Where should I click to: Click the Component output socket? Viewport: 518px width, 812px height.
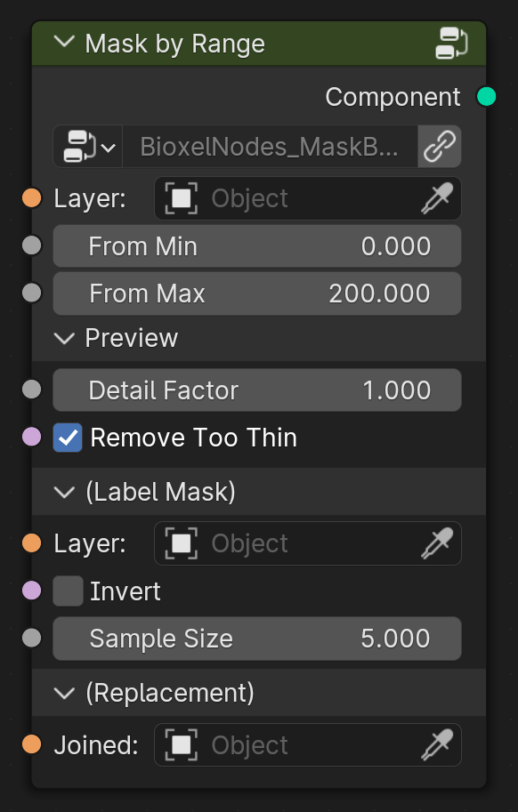pos(486,96)
